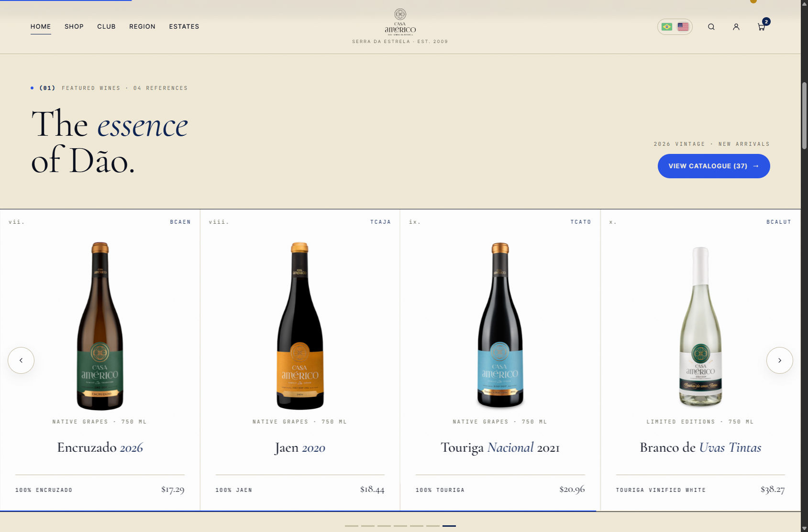Screen dimensions: 808x532
Task: Click 'The essence of Dão.' heading
Action: 110,141
